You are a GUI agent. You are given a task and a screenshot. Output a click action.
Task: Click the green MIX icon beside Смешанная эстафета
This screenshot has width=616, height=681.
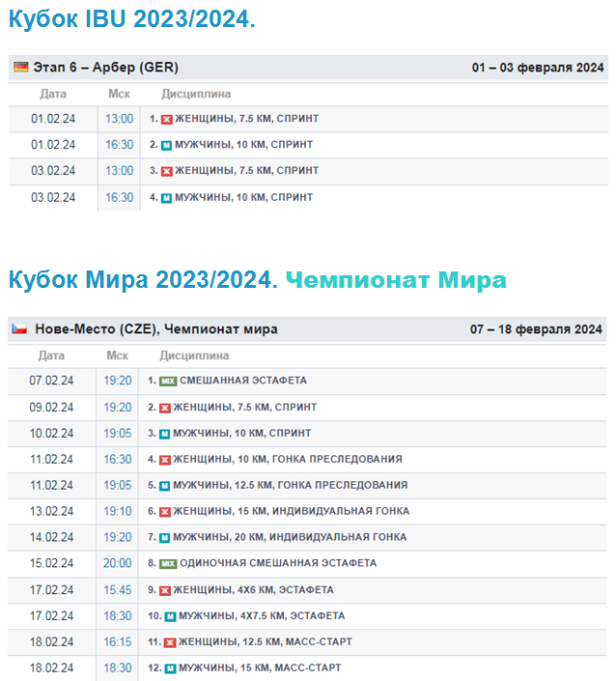[168, 382]
